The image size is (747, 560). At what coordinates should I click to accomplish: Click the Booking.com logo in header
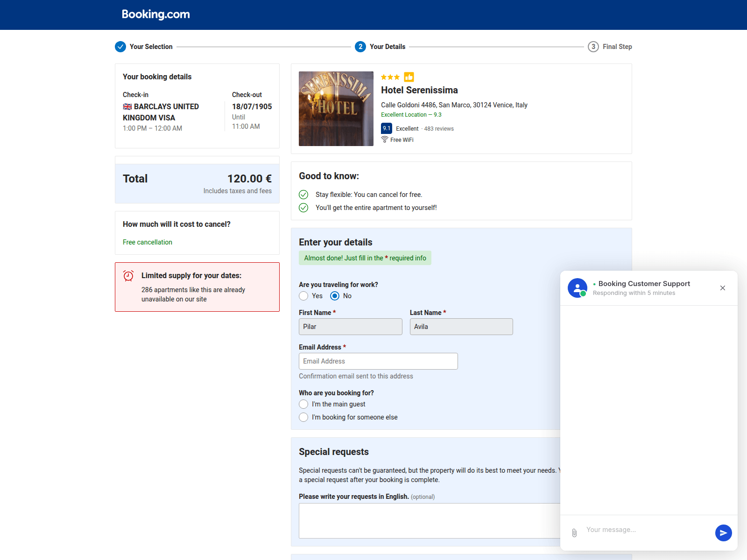tap(155, 14)
